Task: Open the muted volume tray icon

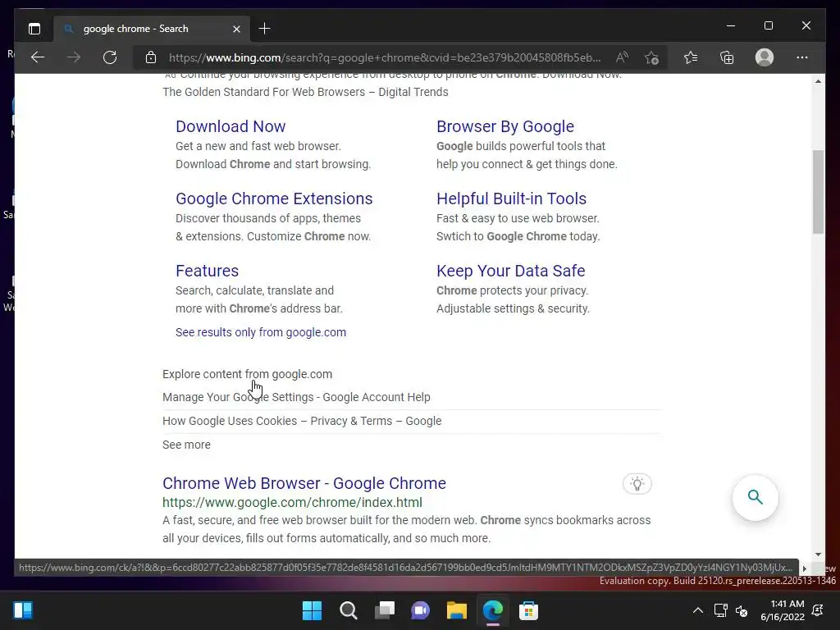Action: pyautogui.click(x=742, y=610)
